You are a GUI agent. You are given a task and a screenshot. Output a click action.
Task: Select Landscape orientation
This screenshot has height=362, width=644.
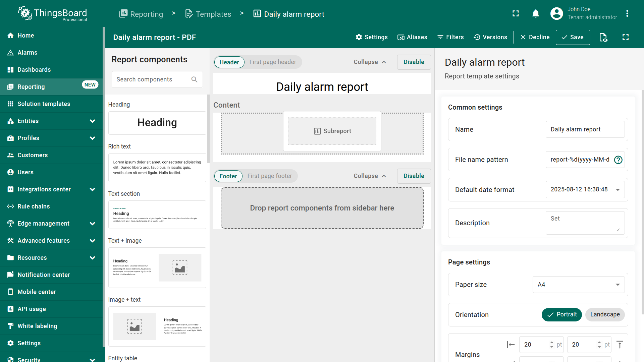click(605, 315)
